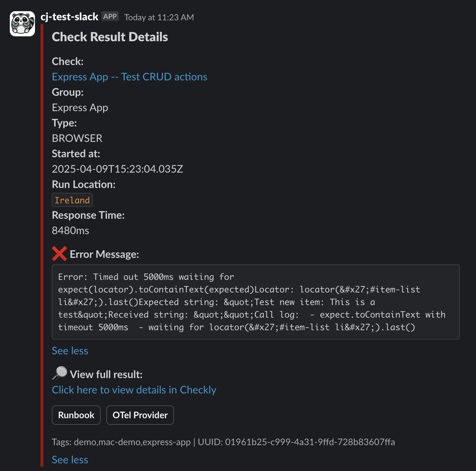
Task: Click the error message code block
Action: click(255, 302)
